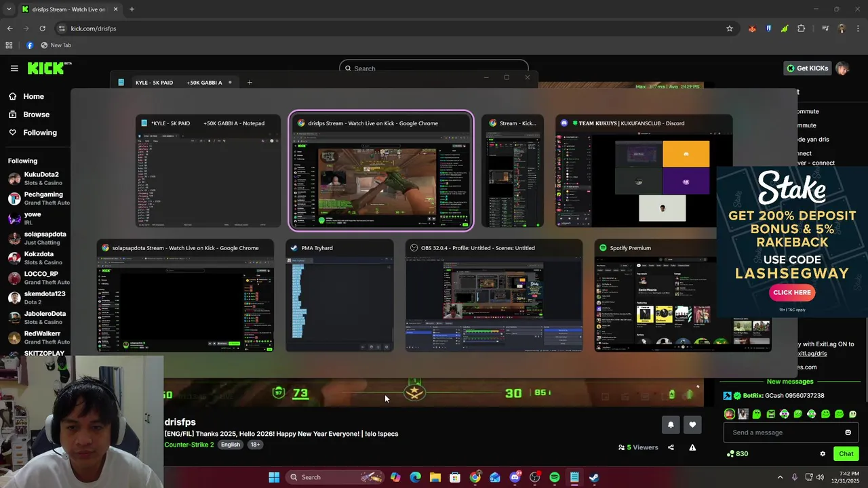The image size is (868, 488).
Task: Open chat settings gear icon
Action: (823, 454)
